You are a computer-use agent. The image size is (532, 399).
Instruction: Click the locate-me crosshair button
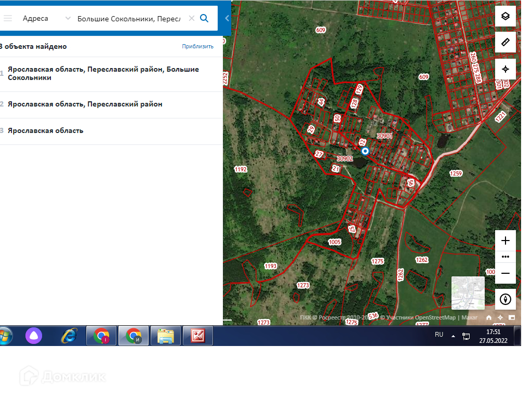coord(505,69)
